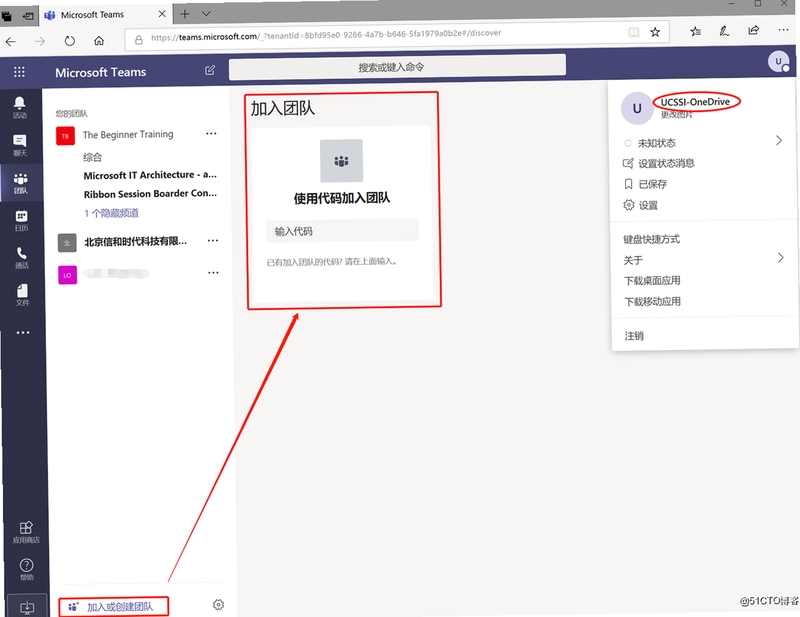Click the search or command box

(x=397, y=67)
